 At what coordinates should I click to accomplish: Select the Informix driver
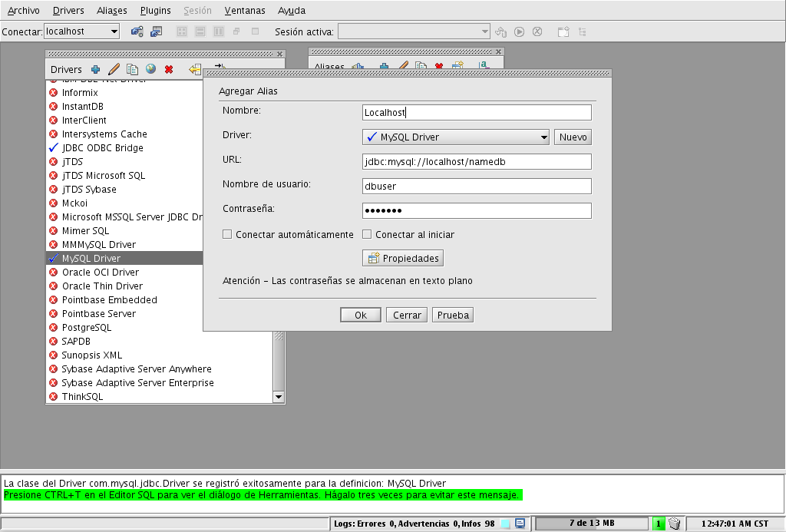[x=125, y=92]
